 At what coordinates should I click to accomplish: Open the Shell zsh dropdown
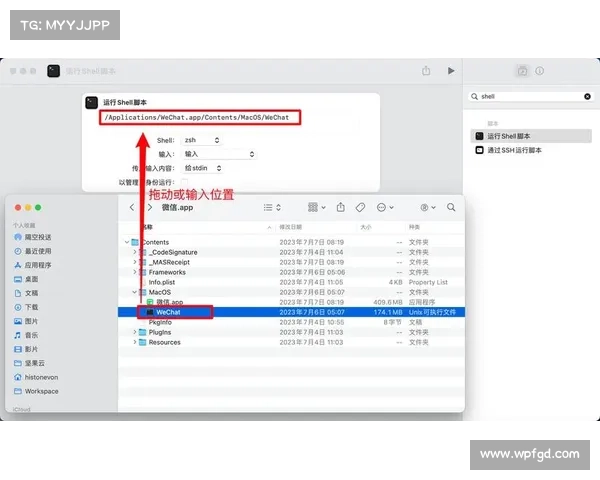tap(201, 140)
